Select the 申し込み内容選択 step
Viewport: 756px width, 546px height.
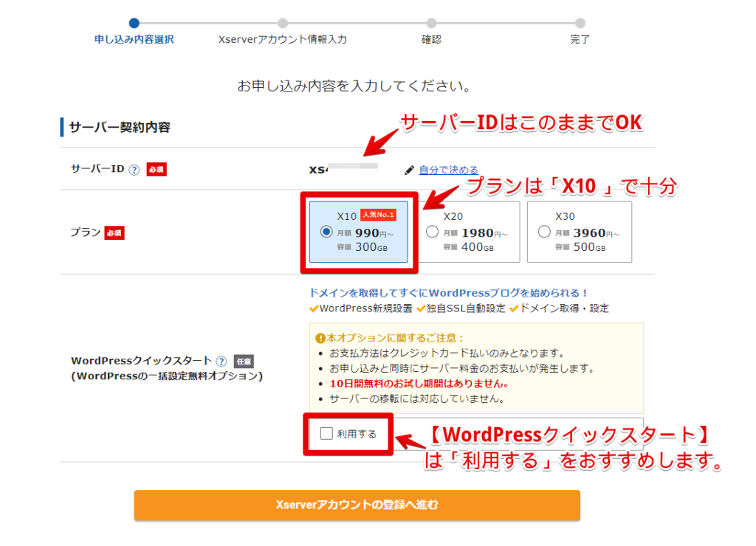[x=134, y=40]
